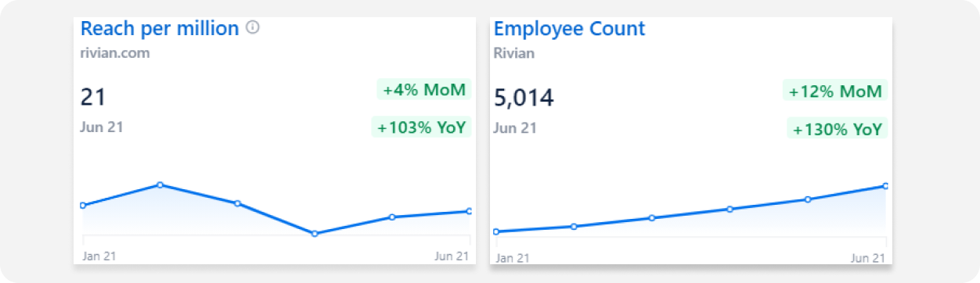980x283 pixels.
Task: Select the first point on Employee Count chart
Action: coord(496,231)
